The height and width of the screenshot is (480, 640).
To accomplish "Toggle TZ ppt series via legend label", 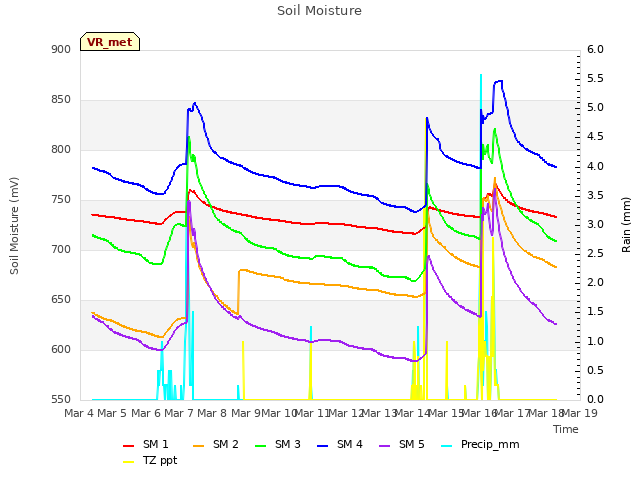I will point(160,460).
